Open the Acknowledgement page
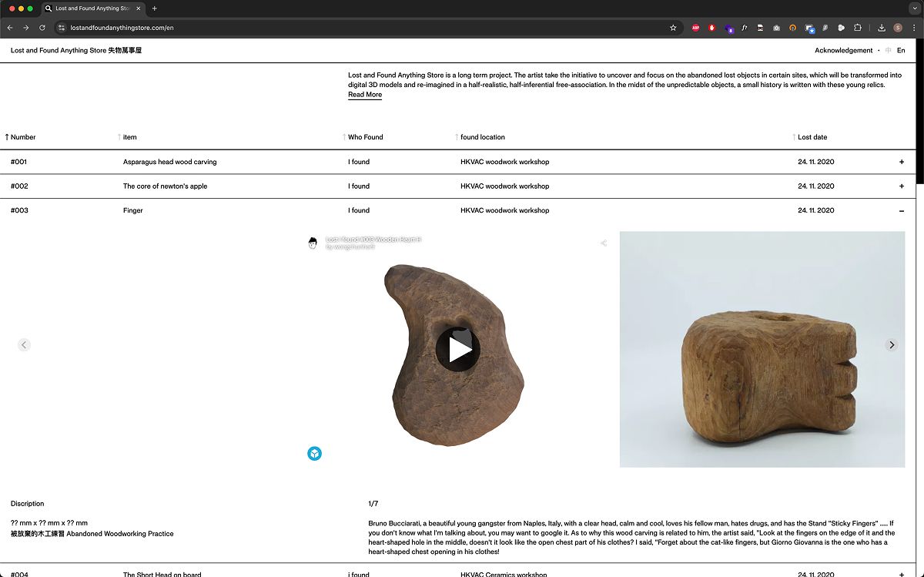Screen dimensions: 924x577 coord(844,50)
